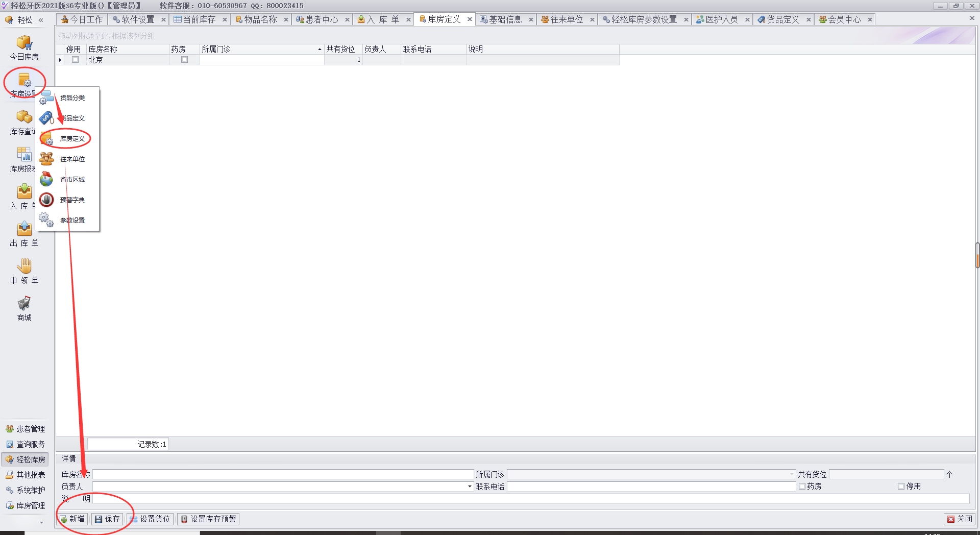Click 参数设置 gears icon in popup

point(46,220)
